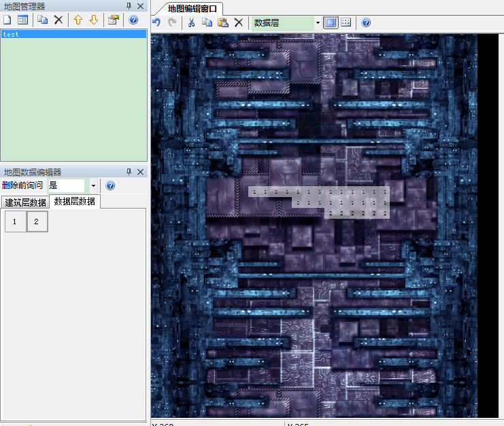The height and width of the screenshot is (426, 504).
Task: Click the leftmost 1 cell on the map
Action: pyautogui.click(x=254, y=192)
